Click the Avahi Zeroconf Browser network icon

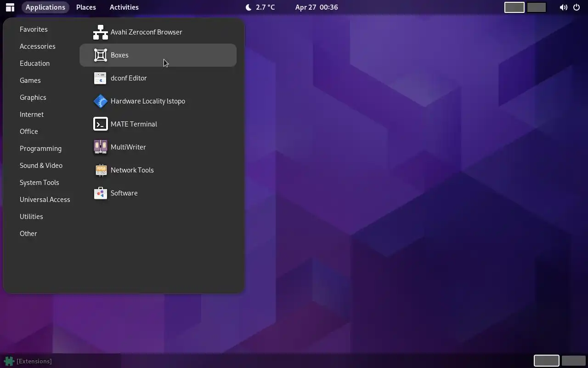101,32
